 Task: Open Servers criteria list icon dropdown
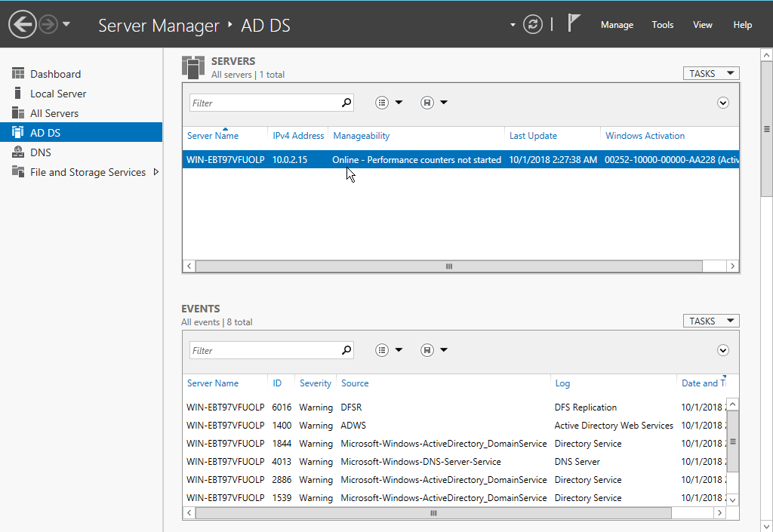pos(389,103)
